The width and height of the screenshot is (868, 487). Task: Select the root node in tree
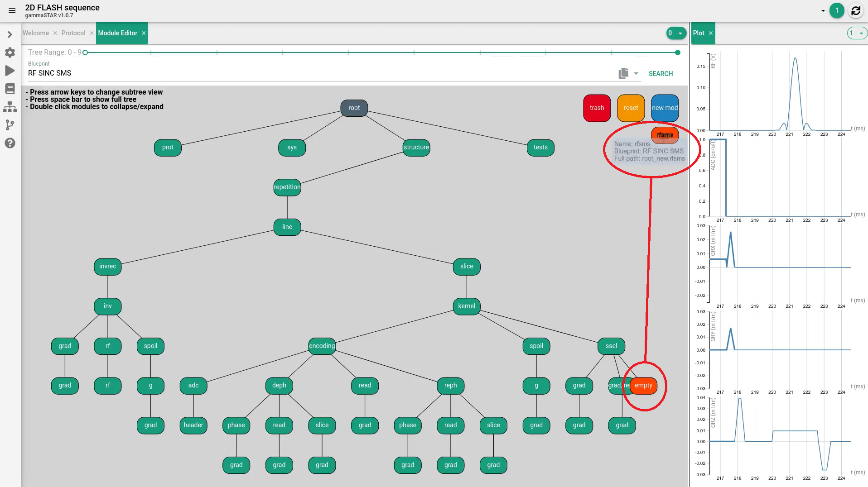click(354, 108)
